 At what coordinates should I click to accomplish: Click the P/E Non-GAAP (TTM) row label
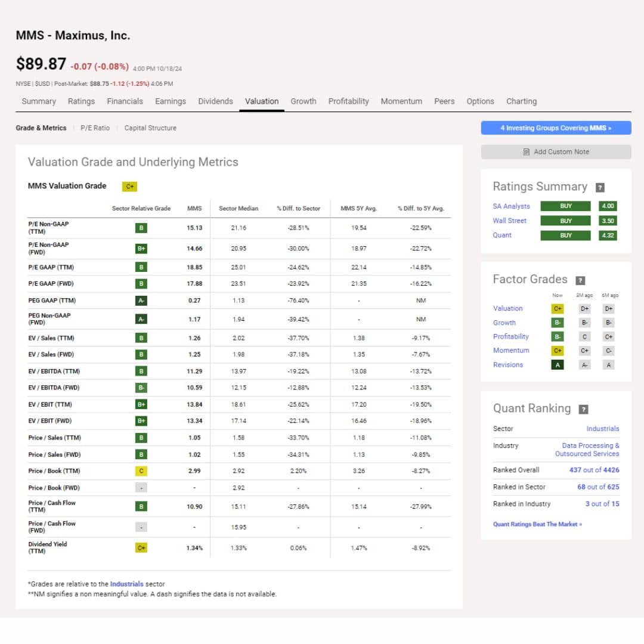tap(48, 228)
